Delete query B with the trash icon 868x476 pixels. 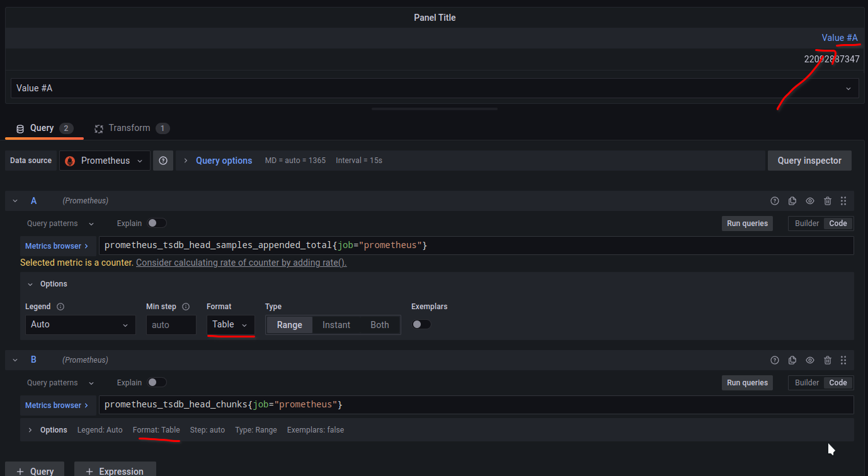click(827, 360)
